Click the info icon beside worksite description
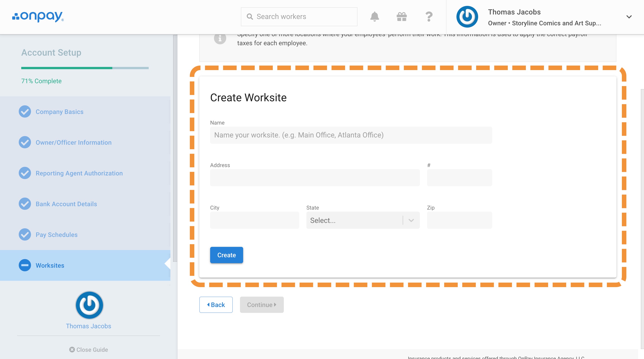The height and width of the screenshot is (359, 644). [220, 38]
